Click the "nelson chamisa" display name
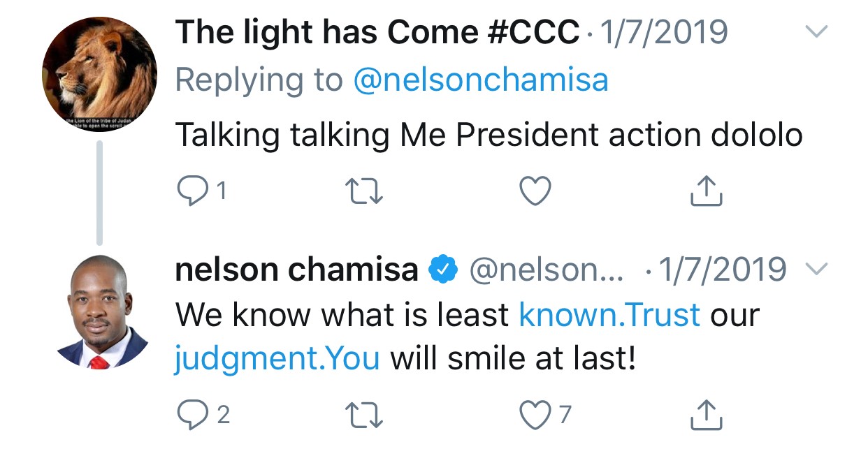 [x=297, y=270]
